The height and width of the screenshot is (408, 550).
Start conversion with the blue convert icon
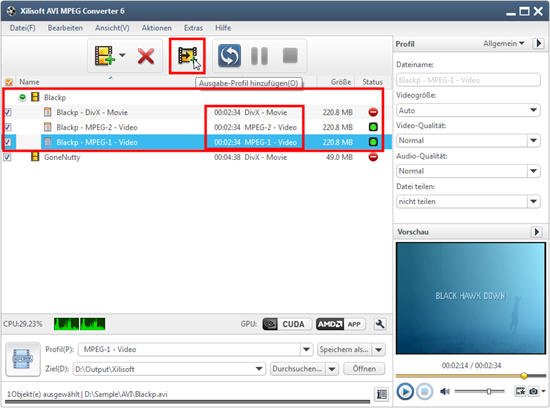coord(229,55)
